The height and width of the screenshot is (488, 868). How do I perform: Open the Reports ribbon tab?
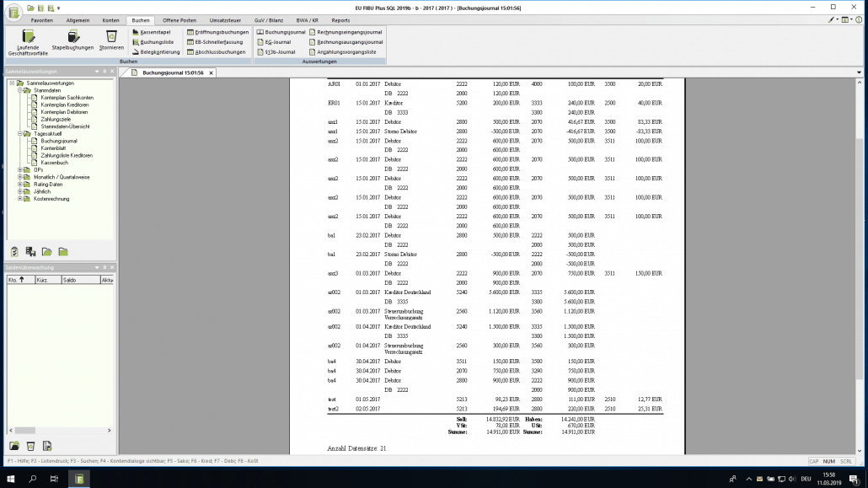(340, 20)
